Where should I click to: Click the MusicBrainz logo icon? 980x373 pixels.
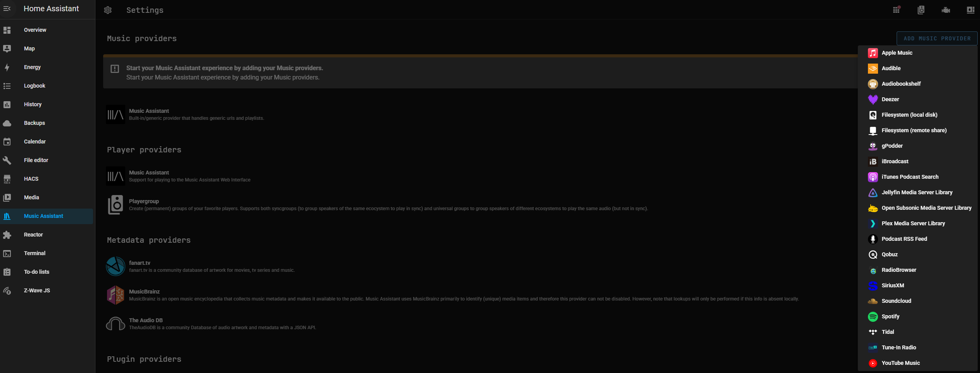116,295
